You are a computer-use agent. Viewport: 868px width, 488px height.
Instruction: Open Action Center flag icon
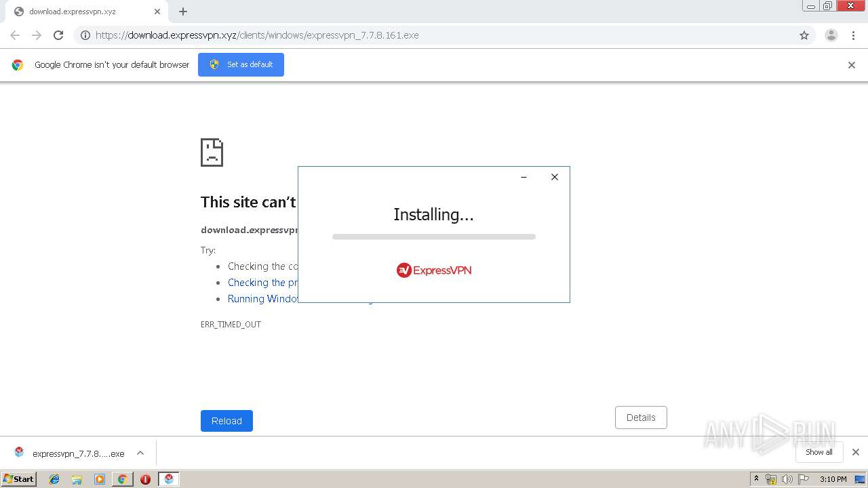[x=803, y=479]
